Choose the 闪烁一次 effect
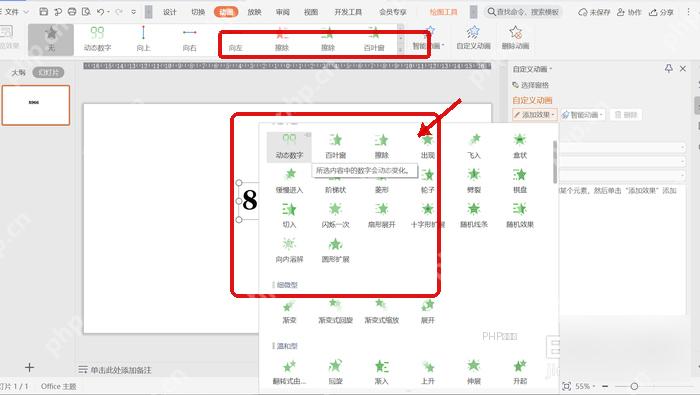The image size is (700, 395). 335,216
